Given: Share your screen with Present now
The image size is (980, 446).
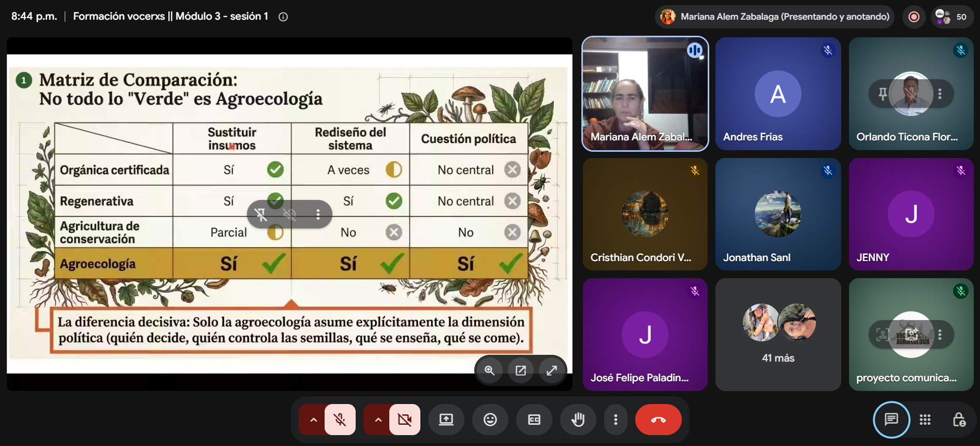Looking at the screenshot, I should pyautogui.click(x=446, y=420).
